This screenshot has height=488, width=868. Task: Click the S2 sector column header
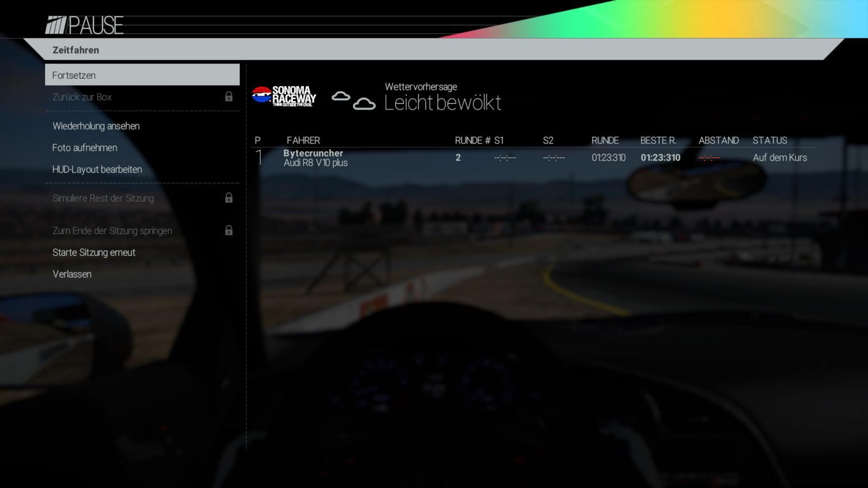coord(548,140)
